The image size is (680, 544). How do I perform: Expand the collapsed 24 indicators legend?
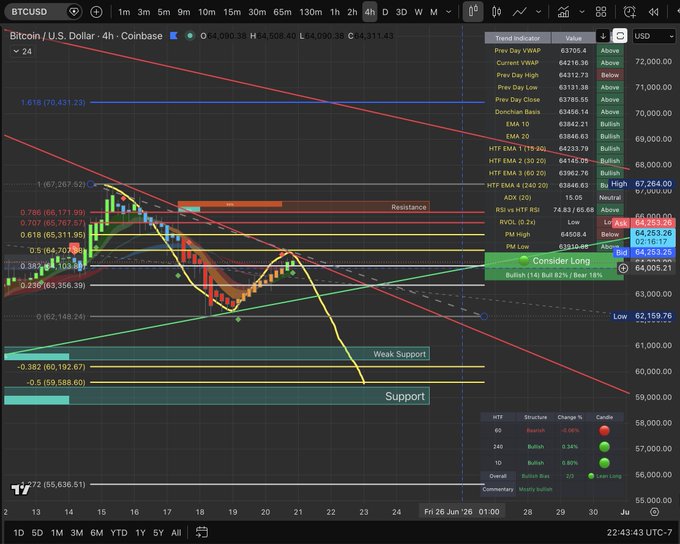[x=22, y=51]
